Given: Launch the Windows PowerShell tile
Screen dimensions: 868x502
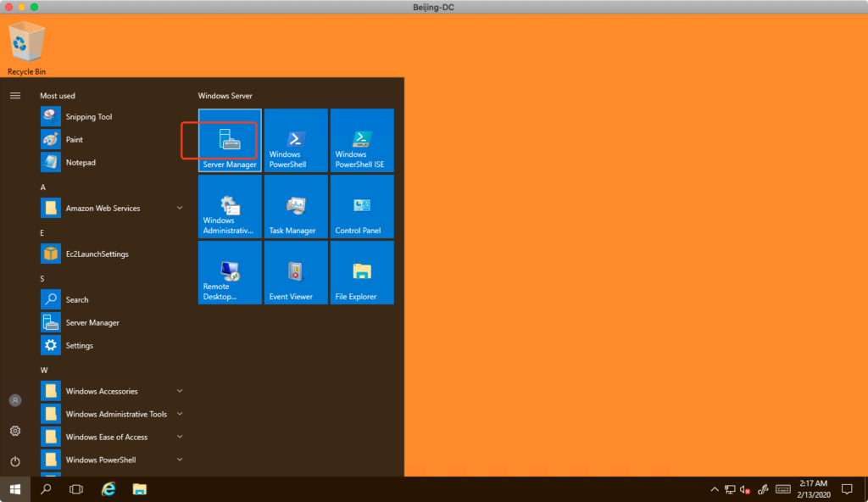Looking at the screenshot, I should click(296, 141).
